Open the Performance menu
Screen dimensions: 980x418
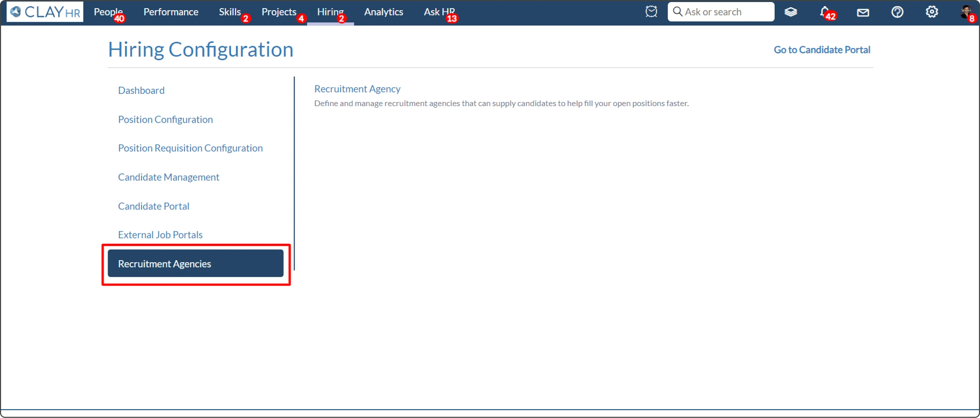(170, 12)
